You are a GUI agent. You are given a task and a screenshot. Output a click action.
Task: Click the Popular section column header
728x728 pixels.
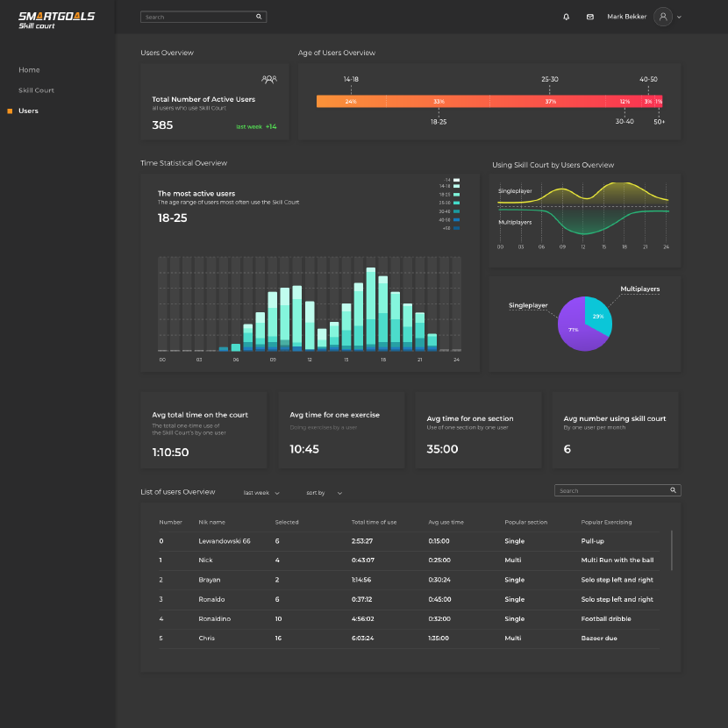click(x=526, y=523)
